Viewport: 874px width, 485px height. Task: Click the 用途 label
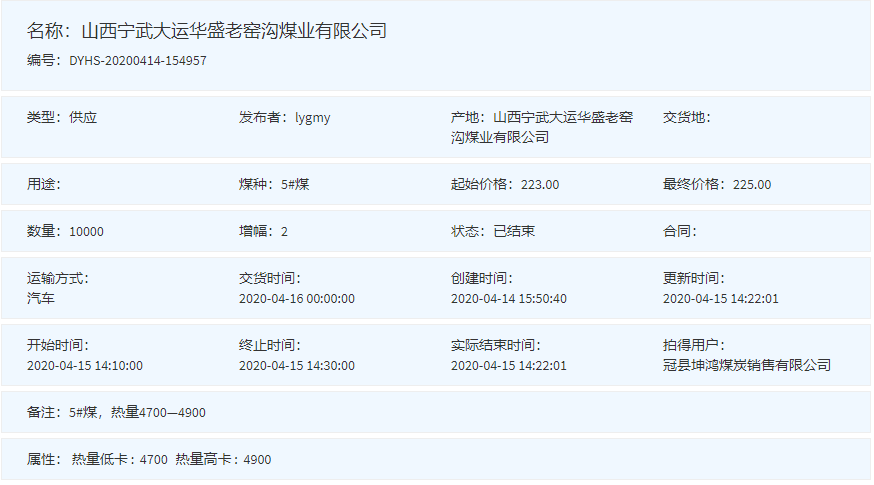pos(43,185)
